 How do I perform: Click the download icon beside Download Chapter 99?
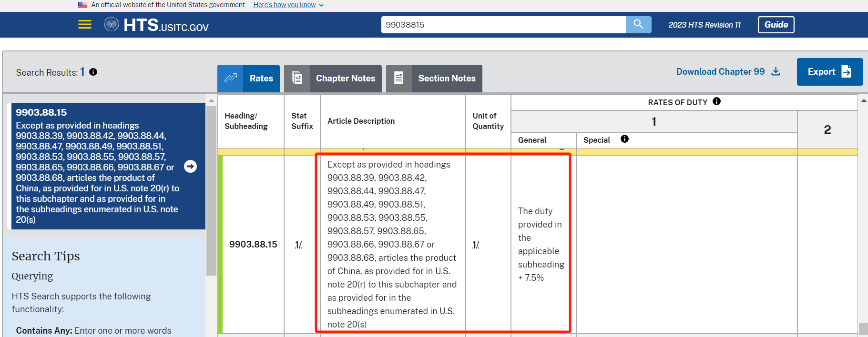click(776, 71)
